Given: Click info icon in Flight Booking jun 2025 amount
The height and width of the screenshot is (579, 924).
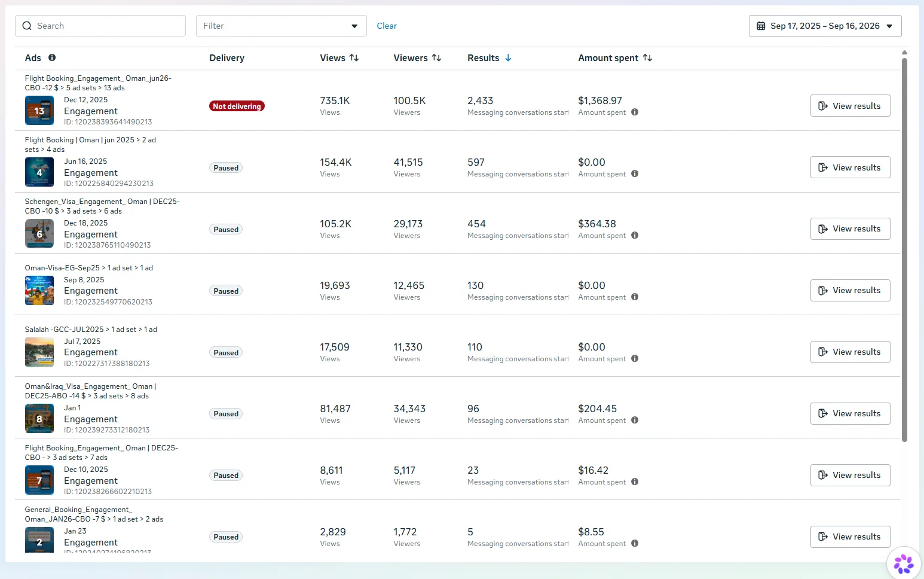Looking at the screenshot, I should [x=635, y=173].
